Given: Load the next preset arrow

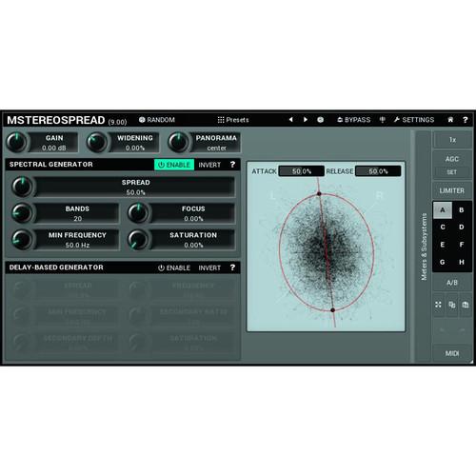Looking at the screenshot, I should point(306,120).
